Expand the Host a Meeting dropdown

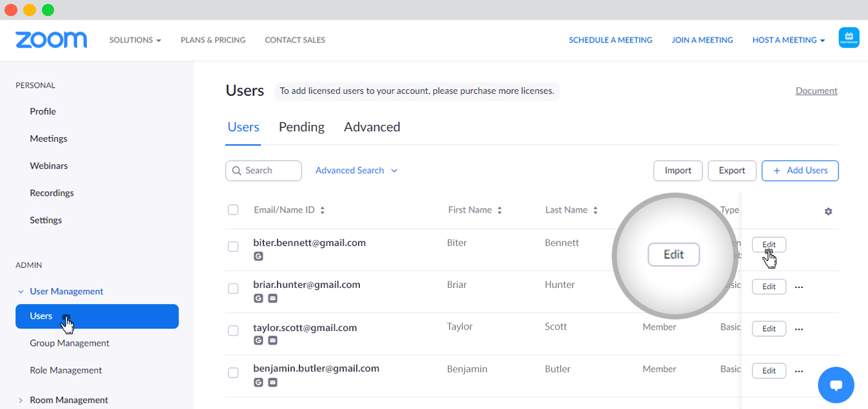pyautogui.click(x=789, y=40)
